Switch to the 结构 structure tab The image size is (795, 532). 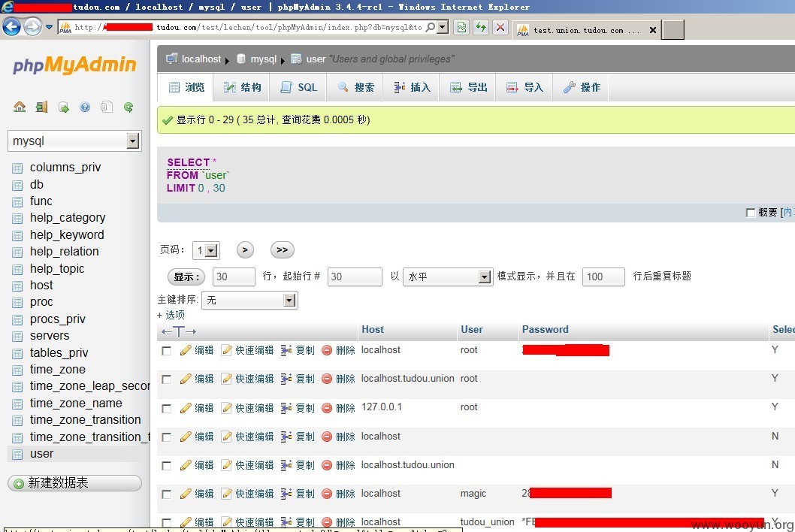(x=242, y=87)
